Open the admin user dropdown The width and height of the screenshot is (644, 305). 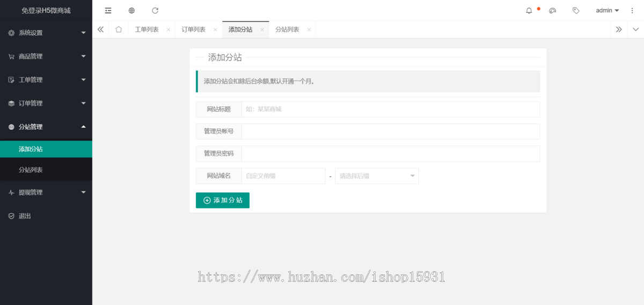click(608, 10)
